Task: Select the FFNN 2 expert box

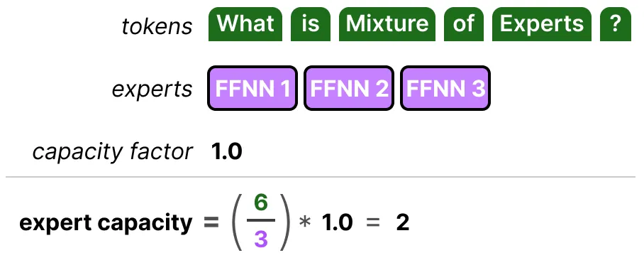Action: click(349, 88)
